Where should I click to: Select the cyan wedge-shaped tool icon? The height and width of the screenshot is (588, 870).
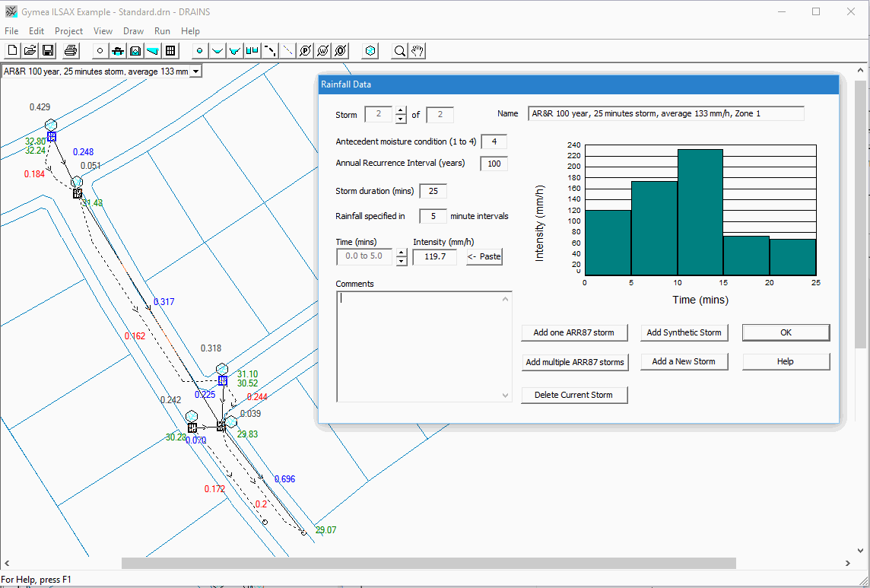[x=153, y=51]
